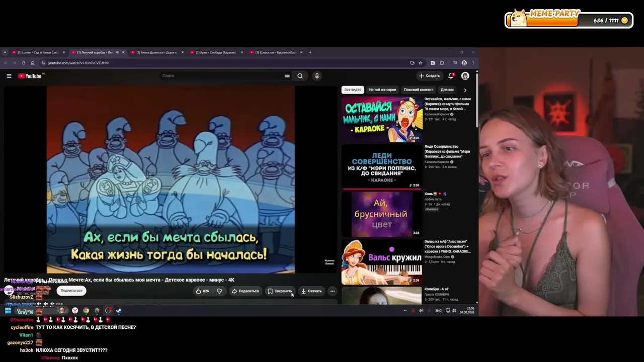This screenshot has height=362, width=644.
Task: Click the Создать create button
Action: point(429,76)
